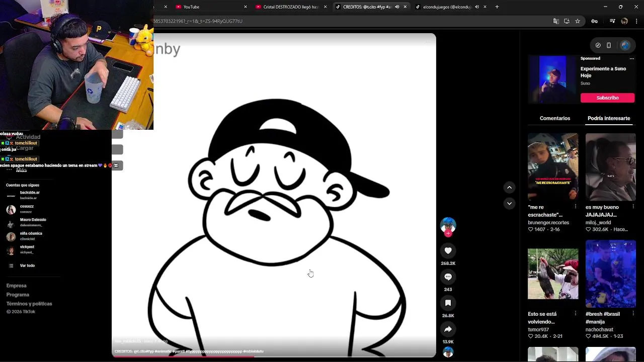This screenshot has height=362, width=644.
Task: Mute the elcondujuegos tab audio
Action: [477, 7]
